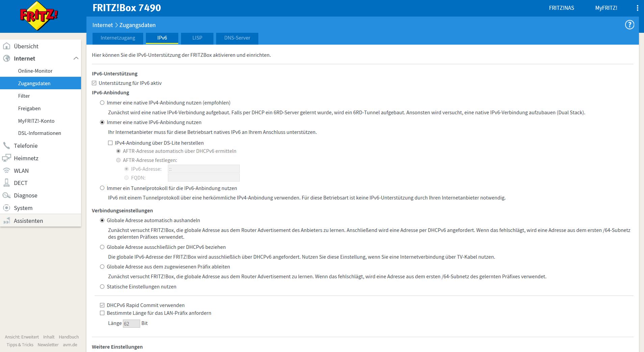Select 'Statische Einstellungen nutzen'
Screen dimensions: 644x352
tap(102, 287)
